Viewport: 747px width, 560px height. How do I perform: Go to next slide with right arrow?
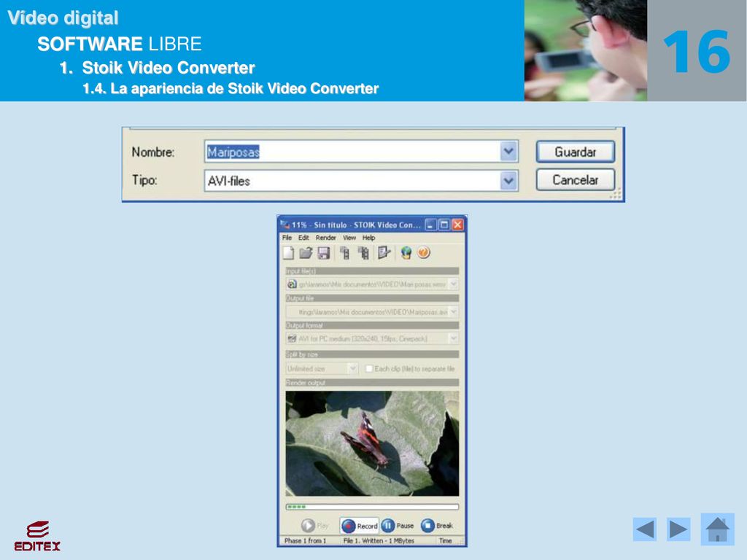[678, 529]
